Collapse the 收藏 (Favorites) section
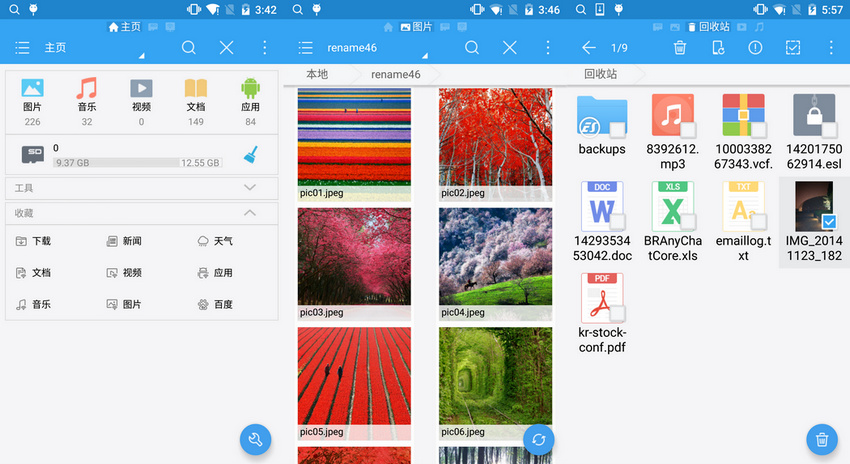Viewport: 850px width, 464px height. pyautogui.click(x=250, y=213)
